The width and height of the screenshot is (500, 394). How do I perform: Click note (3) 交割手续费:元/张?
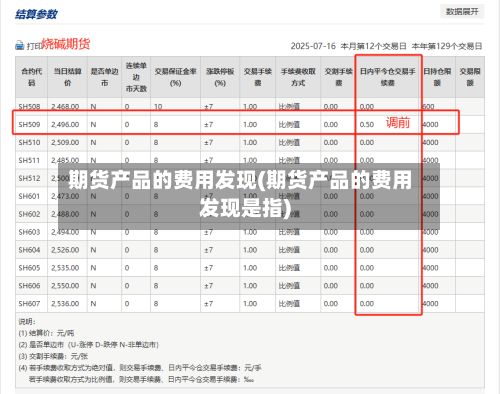(53, 356)
